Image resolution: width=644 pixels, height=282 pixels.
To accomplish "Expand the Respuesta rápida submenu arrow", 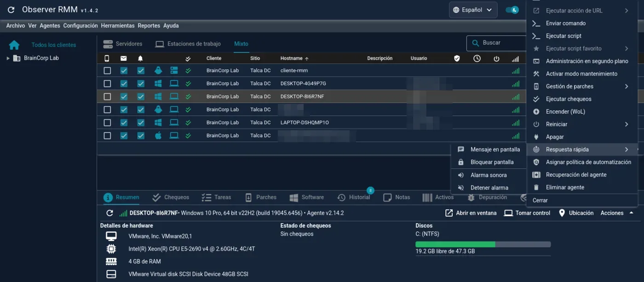I will [x=627, y=150].
